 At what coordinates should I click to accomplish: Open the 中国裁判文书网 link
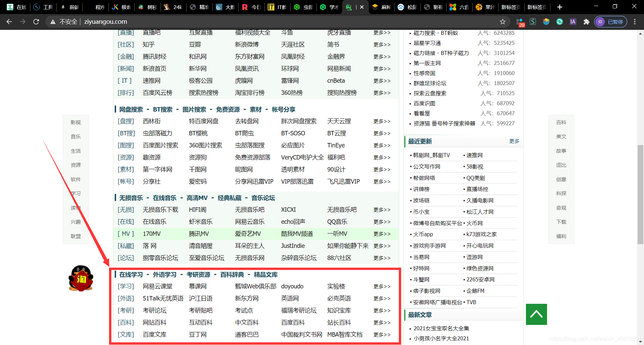[x=302, y=335]
